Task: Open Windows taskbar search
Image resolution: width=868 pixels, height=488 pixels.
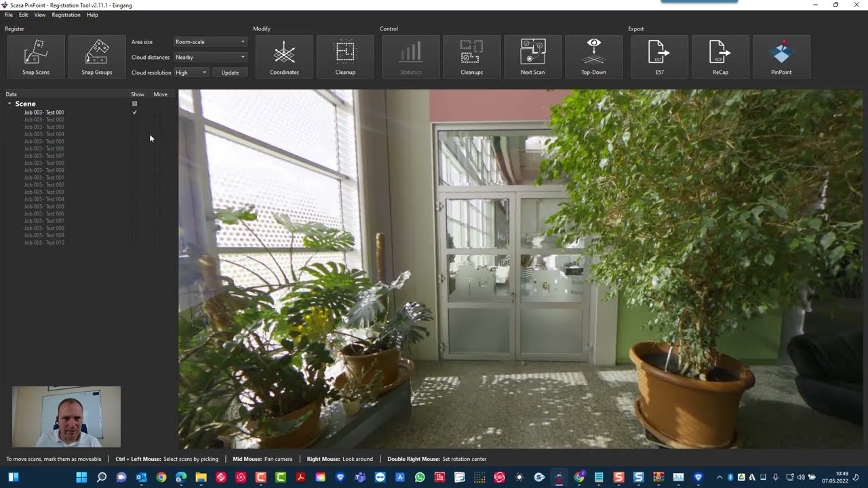Action: tap(102, 477)
